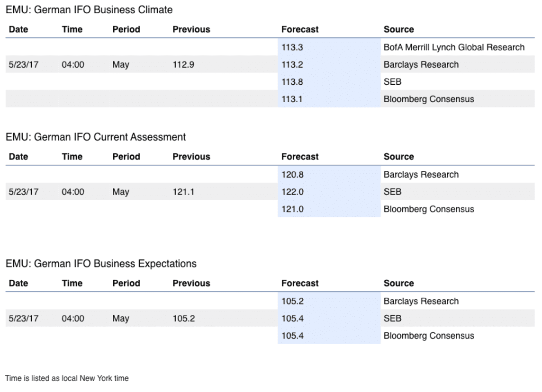Select the 113.8 forecast value
The height and width of the screenshot is (392, 542).
292,82
